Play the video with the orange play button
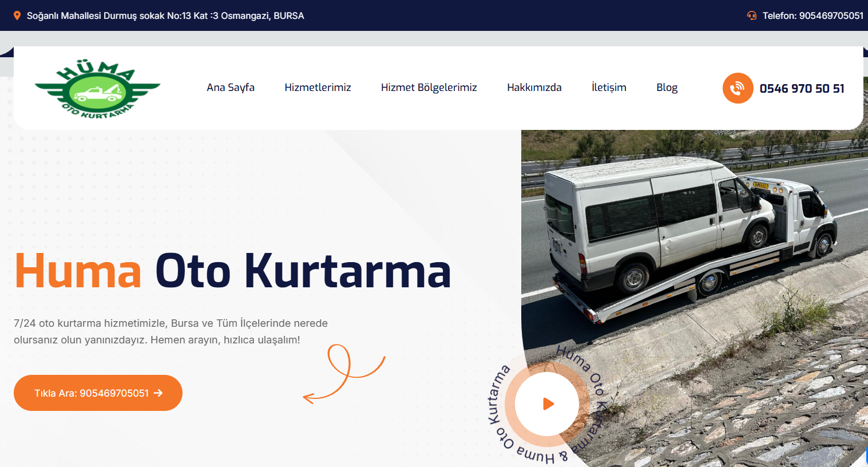Viewport: 868px width, 467px height. 547,404
